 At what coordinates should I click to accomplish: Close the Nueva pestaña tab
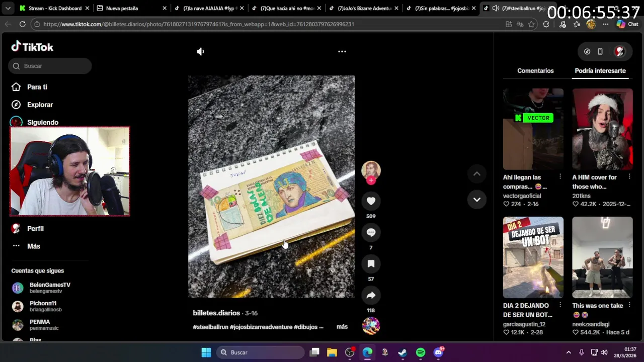tap(165, 8)
